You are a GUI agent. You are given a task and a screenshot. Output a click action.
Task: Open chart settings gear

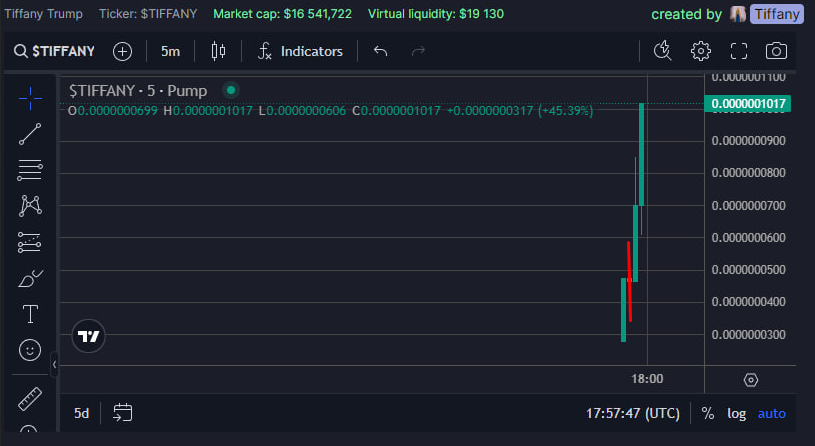[x=701, y=51]
